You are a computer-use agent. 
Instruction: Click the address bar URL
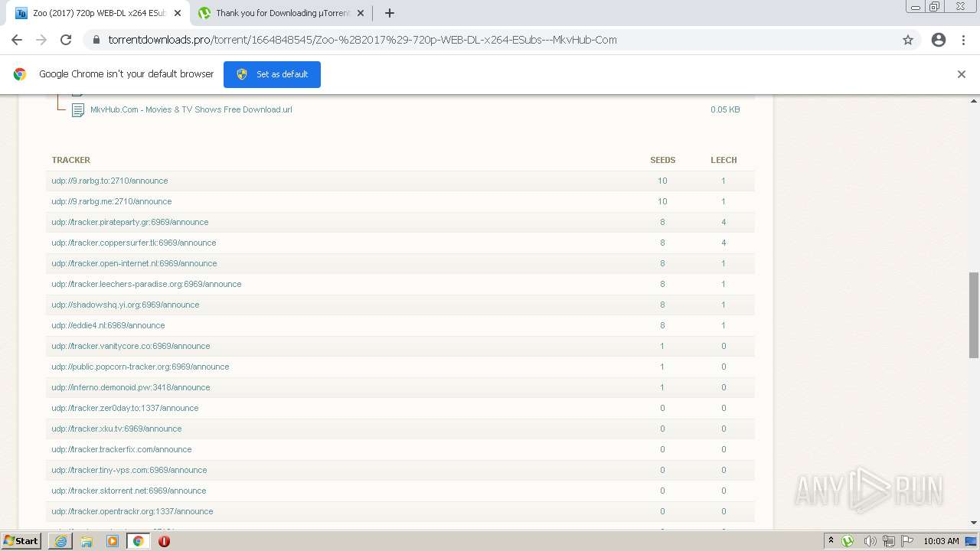[x=362, y=40]
